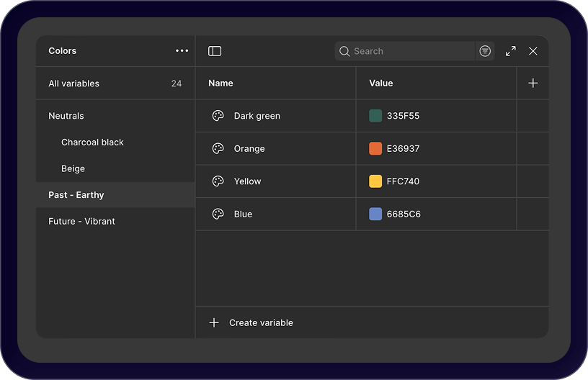The image size is (588, 380).
Task: Switch to Future - Vibrant group
Action: [81, 222]
